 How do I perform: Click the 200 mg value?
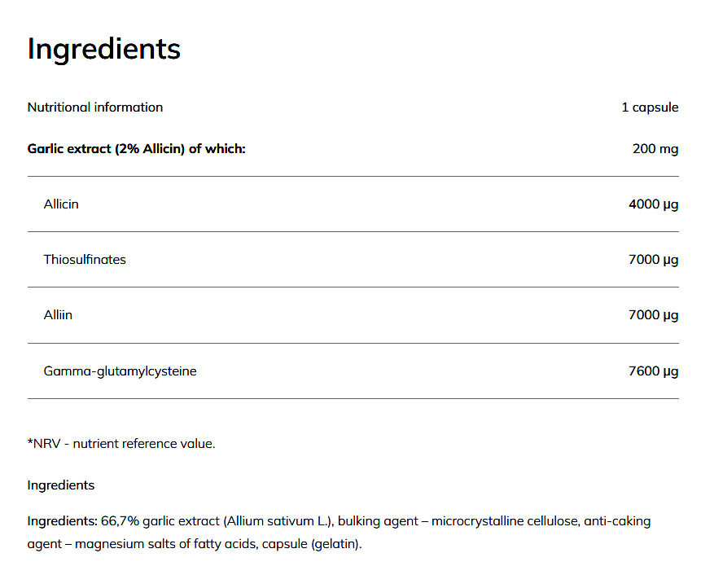coord(655,149)
